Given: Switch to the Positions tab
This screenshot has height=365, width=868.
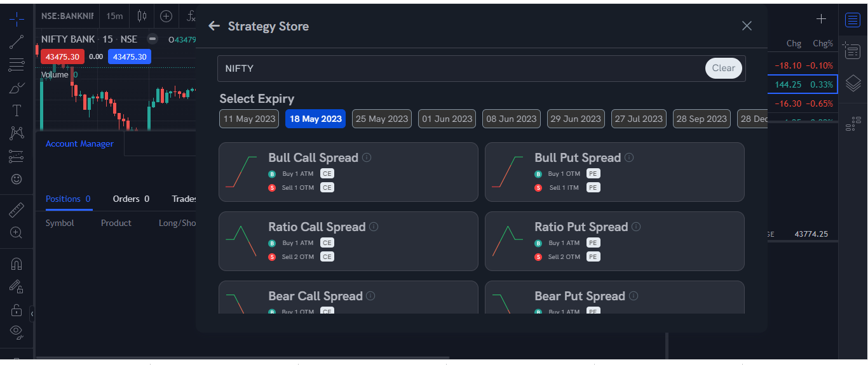Looking at the screenshot, I should (x=68, y=199).
